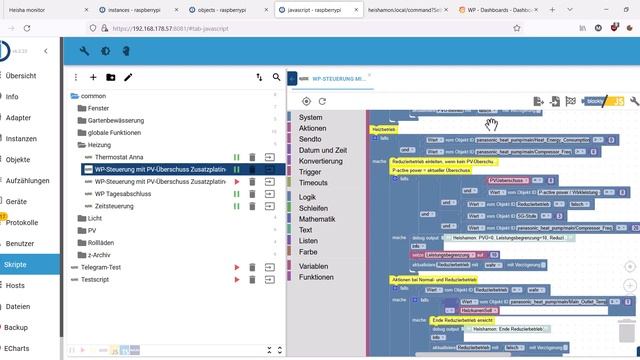
Task: Click the pencil edit icon in scripts toolbar
Action: point(128,77)
